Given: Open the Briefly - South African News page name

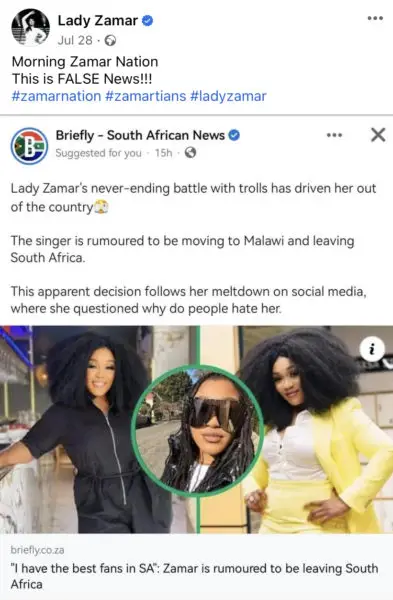Looking at the screenshot, I should coord(140,135).
